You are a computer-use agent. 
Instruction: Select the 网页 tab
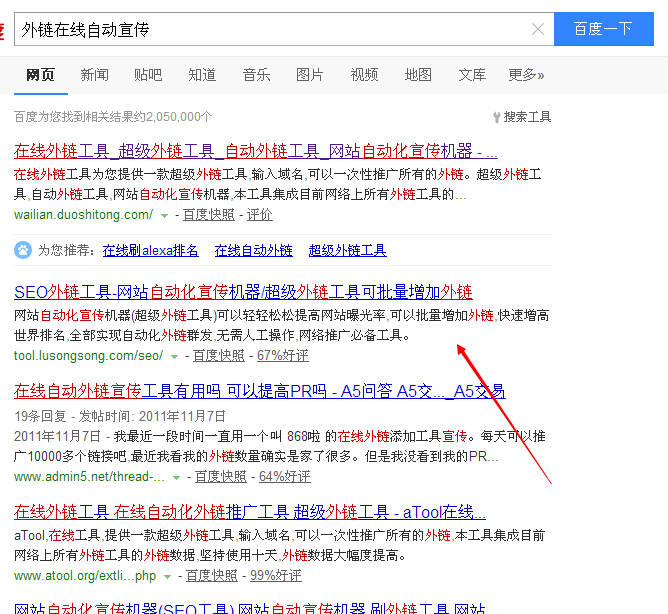(x=40, y=75)
